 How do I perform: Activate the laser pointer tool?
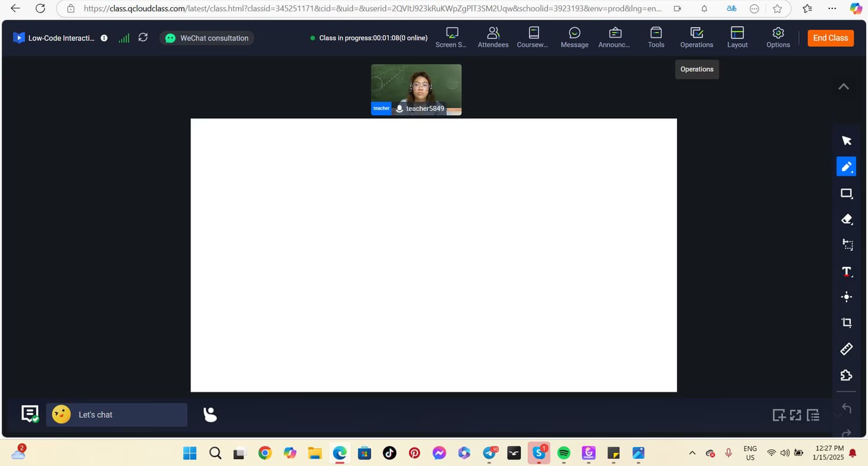(x=847, y=297)
